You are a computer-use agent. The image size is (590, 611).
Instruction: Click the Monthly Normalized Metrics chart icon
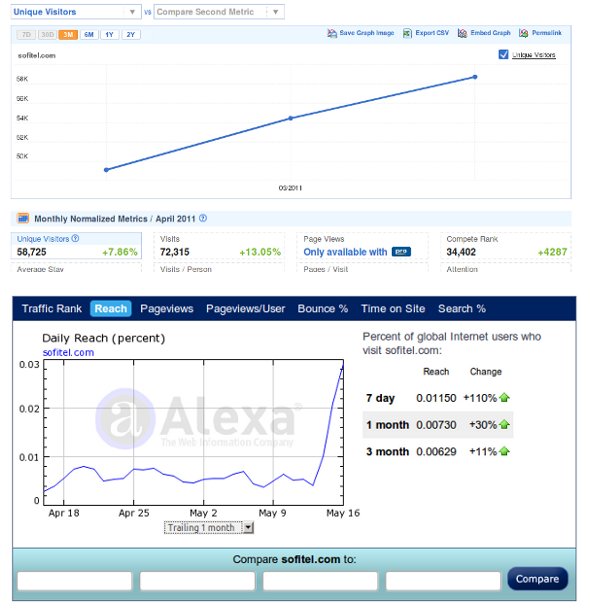[x=23, y=218]
